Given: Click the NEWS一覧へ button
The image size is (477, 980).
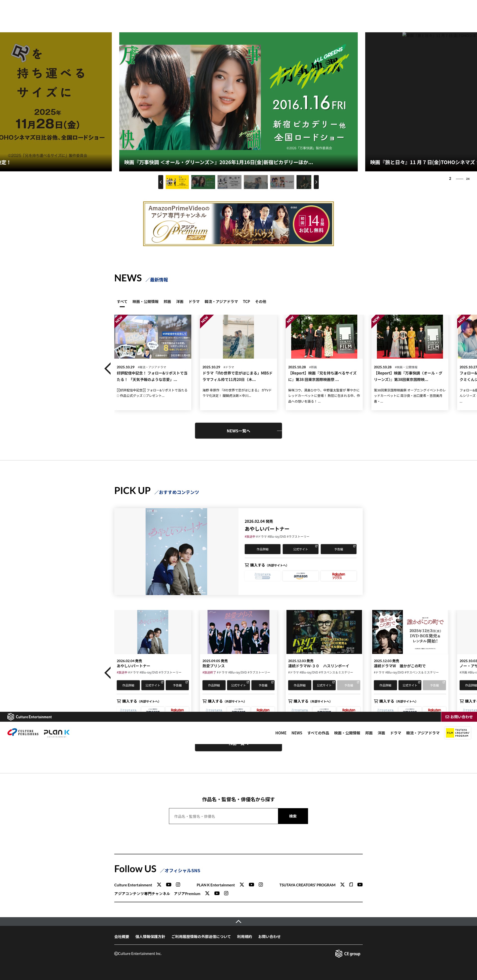Looking at the screenshot, I should pos(238,431).
